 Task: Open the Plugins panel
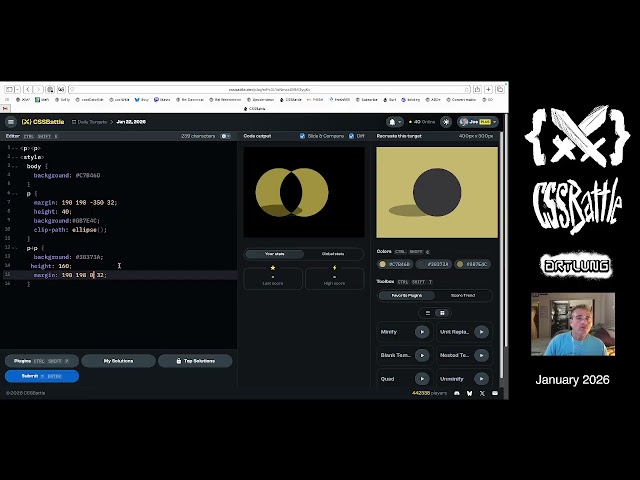pos(41,361)
